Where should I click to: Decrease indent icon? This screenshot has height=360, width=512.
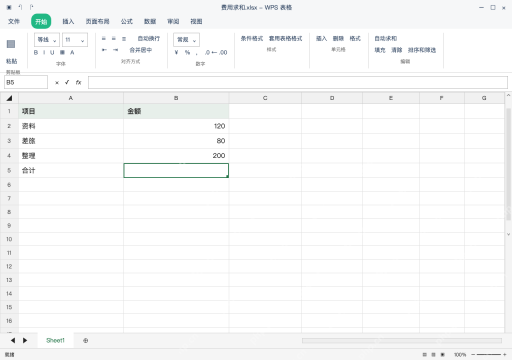104,50
